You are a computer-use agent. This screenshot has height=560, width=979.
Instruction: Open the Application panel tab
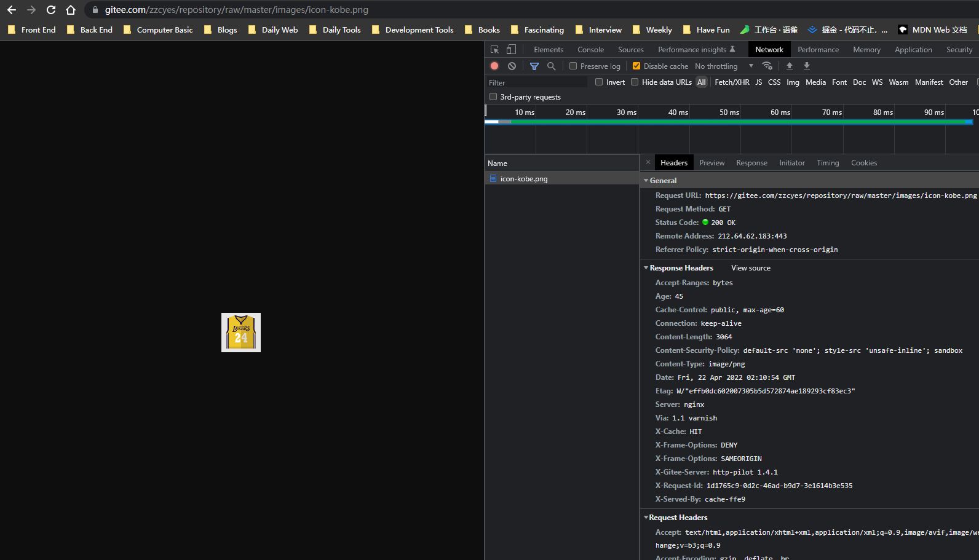tap(913, 50)
